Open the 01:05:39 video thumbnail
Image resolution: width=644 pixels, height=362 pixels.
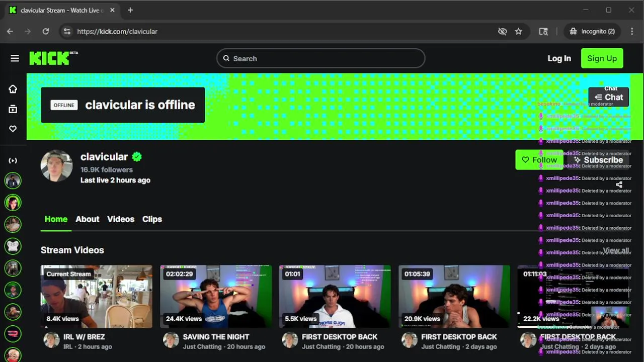point(454,297)
